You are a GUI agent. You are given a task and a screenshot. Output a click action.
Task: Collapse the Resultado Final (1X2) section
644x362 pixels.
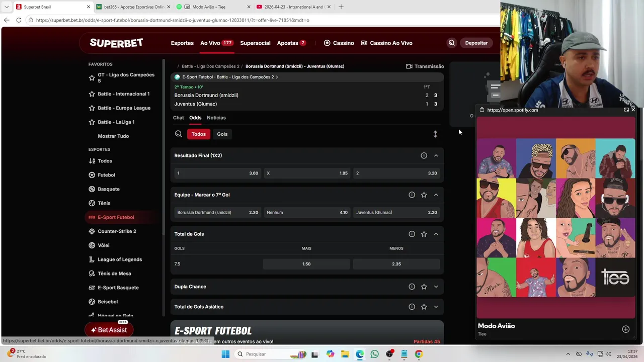click(436, 155)
